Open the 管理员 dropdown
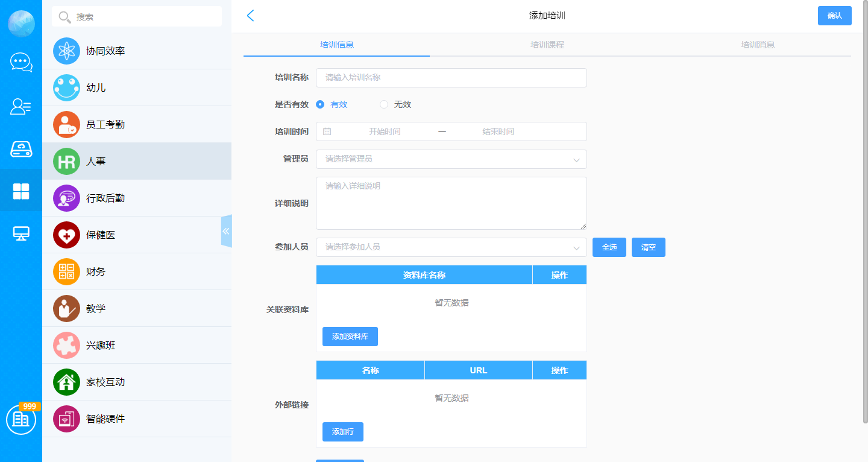Screen dimensions: 868x462 tap(451, 159)
